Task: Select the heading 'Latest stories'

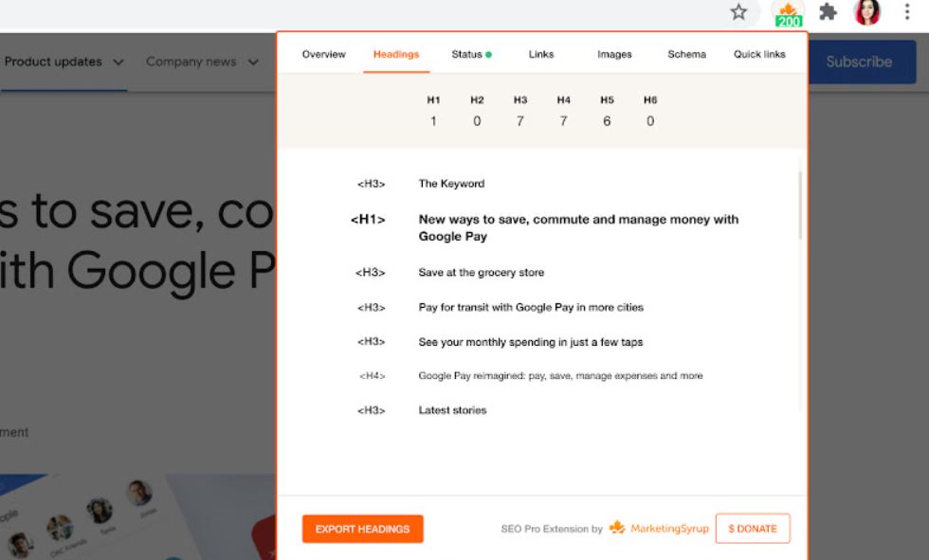Action: [452, 410]
